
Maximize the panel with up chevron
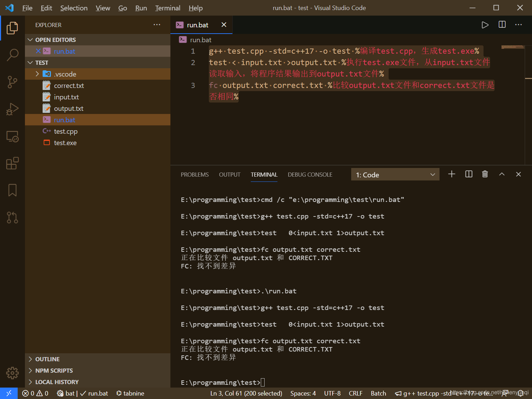tap(502, 174)
